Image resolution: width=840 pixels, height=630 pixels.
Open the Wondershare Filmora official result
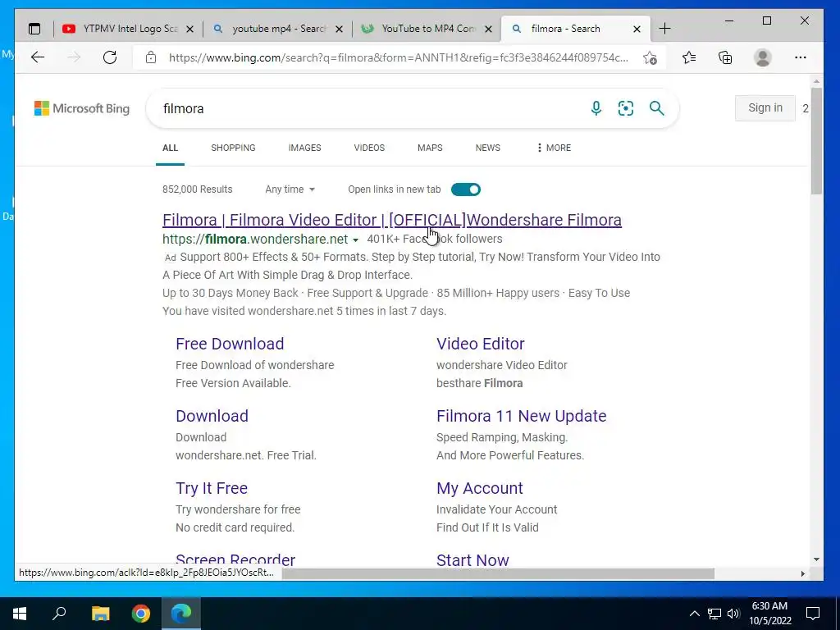pyautogui.click(x=392, y=220)
